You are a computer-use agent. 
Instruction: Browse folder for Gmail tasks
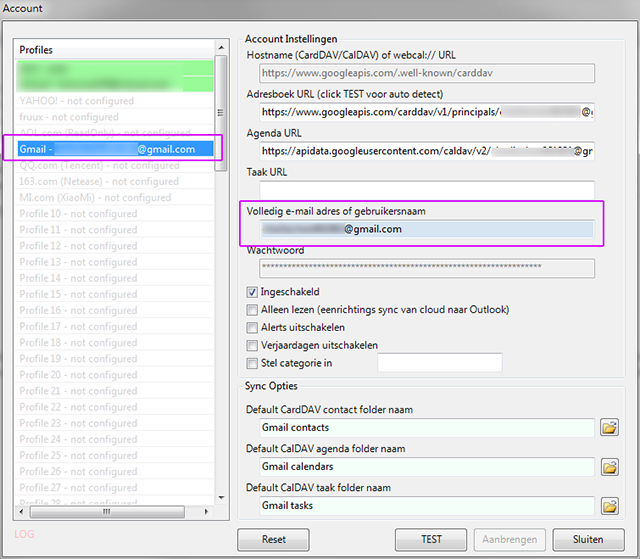pyautogui.click(x=609, y=506)
